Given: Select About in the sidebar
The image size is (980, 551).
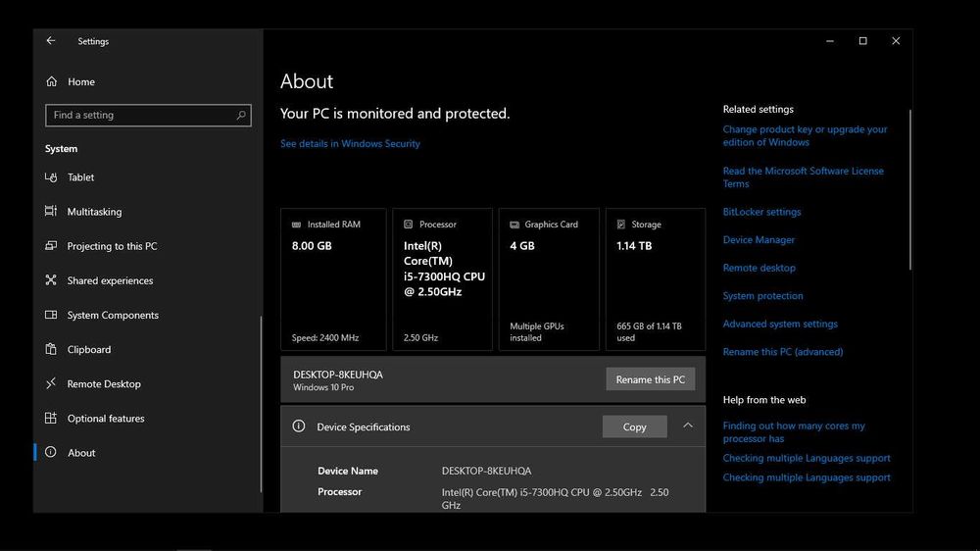Looking at the screenshot, I should tap(81, 453).
